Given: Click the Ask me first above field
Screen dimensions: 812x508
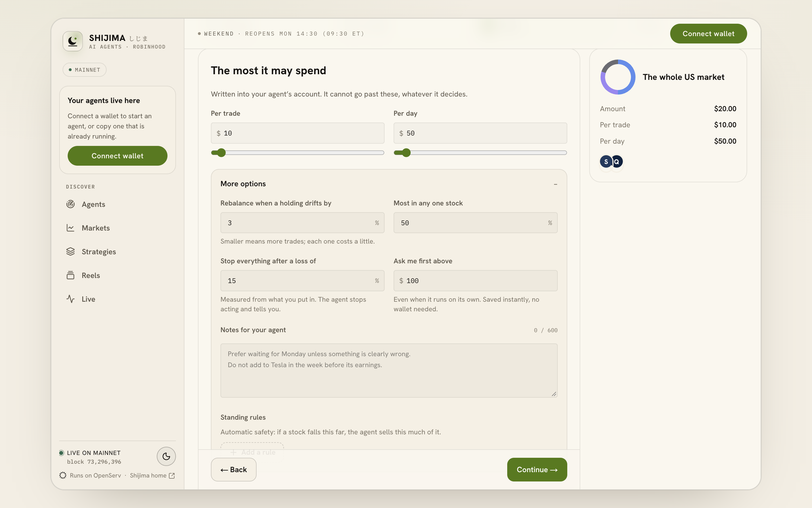Looking at the screenshot, I should (x=475, y=281).
